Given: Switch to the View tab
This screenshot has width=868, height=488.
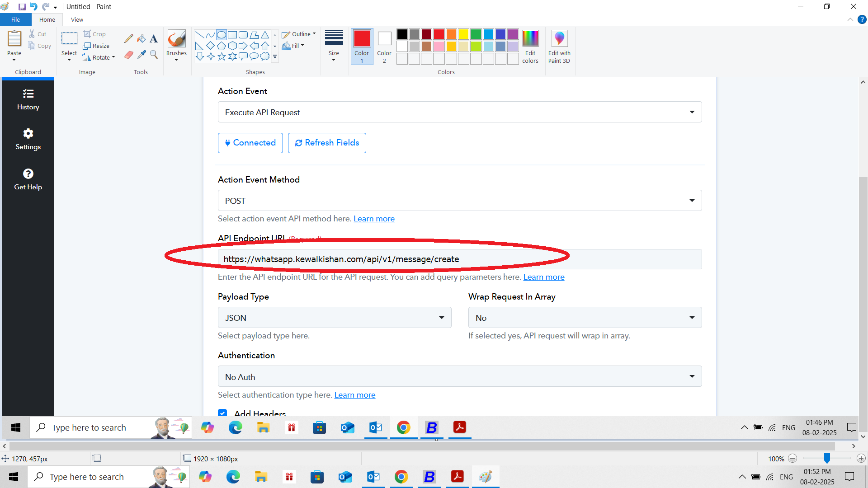Looking at the screenshot, I should pos(77,19).
